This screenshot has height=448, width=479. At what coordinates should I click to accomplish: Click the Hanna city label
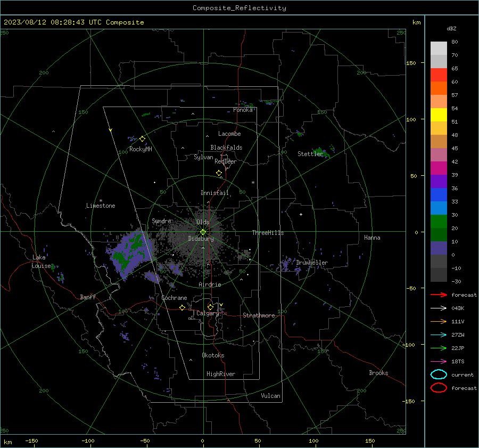click(x=372, y=238)
